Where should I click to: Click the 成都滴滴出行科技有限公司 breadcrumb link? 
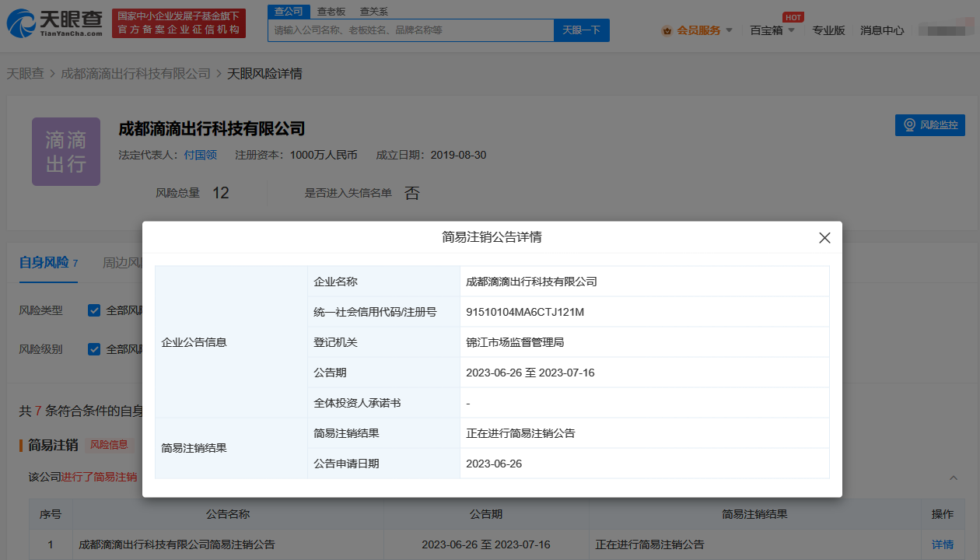[136, 74]
